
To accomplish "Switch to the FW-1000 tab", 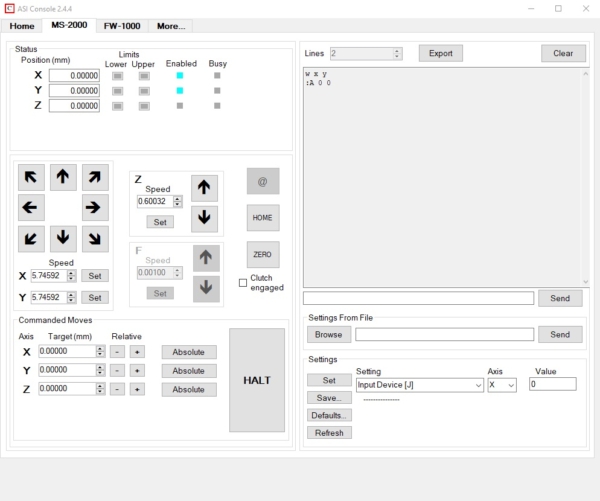I will tap(122, 26).
